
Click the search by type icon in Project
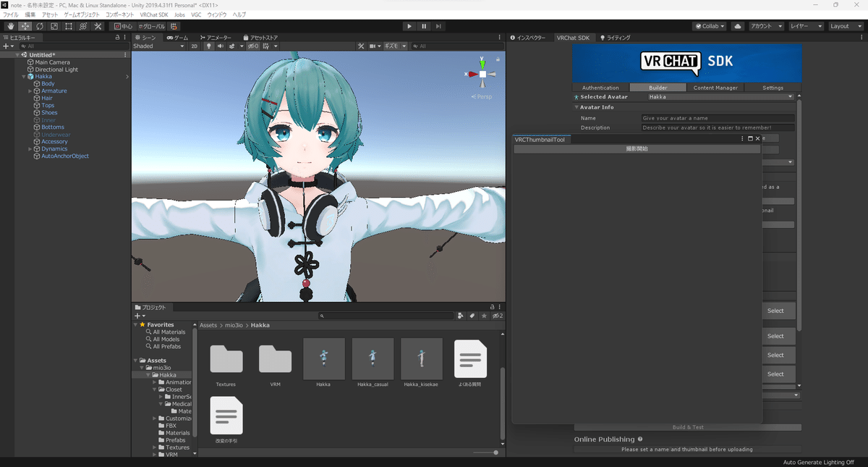point(461,316)
